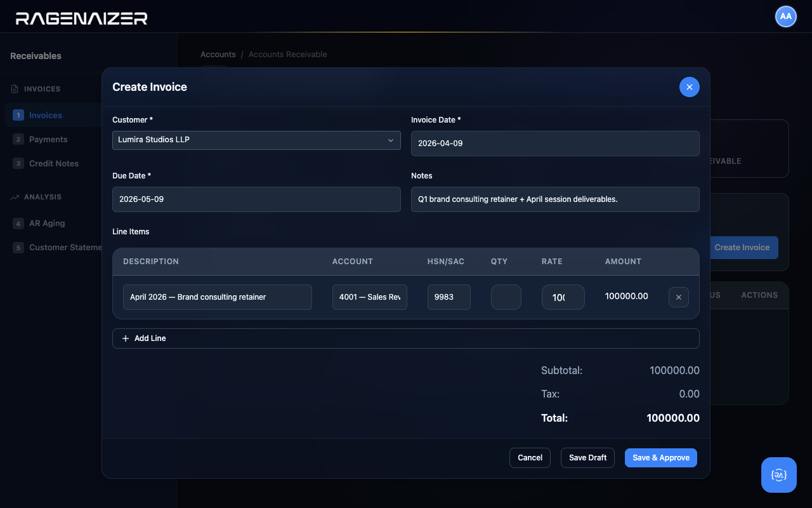
Task: Click the ACCOUNT column header
Action: [353, 262]
